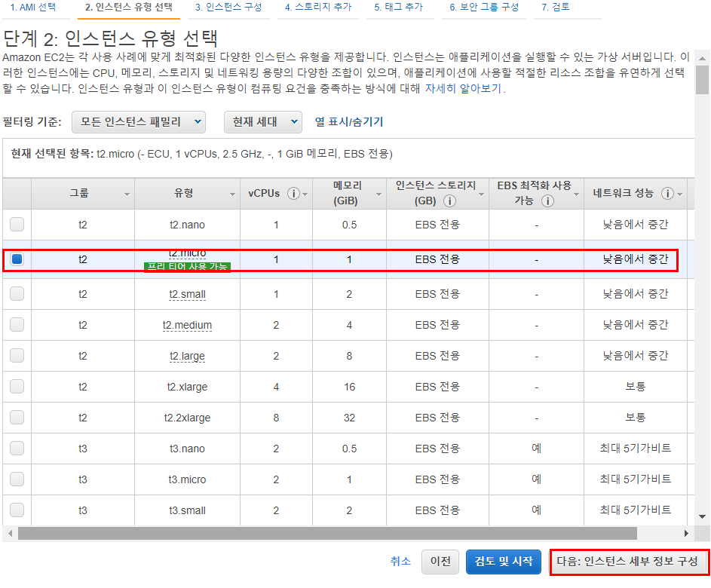Click the vertical page scrollbar thumb
The width and height of the screenshot is (711, 588).
702,80
